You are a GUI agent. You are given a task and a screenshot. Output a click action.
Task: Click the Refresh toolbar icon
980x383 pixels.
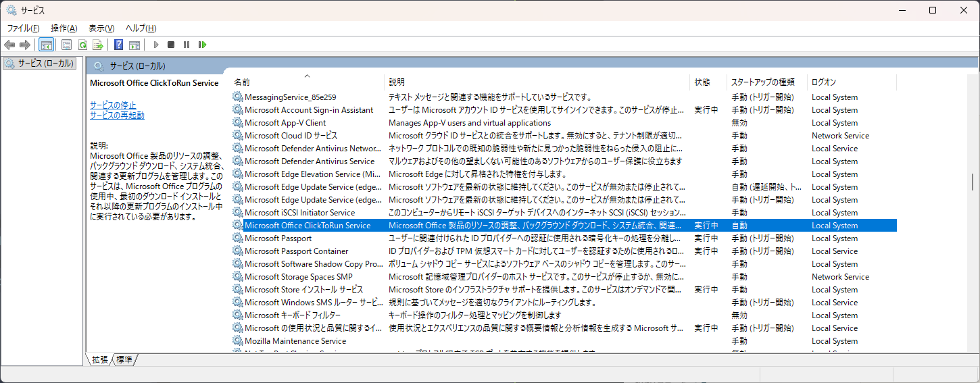click(82, 45)
